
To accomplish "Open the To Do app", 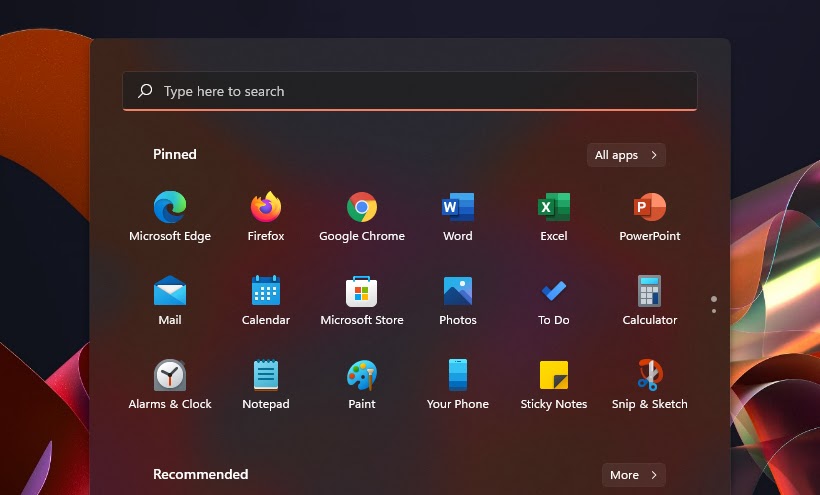I will pos(554,291).
